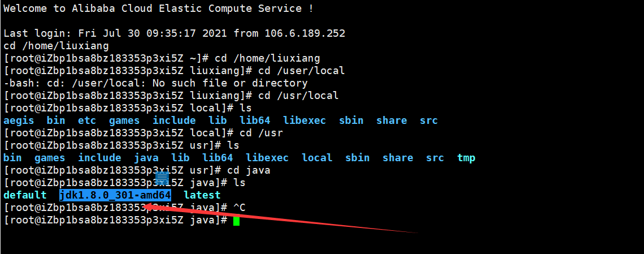Click the 'src' directory in local listing
The width and height of the screenshot is (644, 254).
(429, 121)
